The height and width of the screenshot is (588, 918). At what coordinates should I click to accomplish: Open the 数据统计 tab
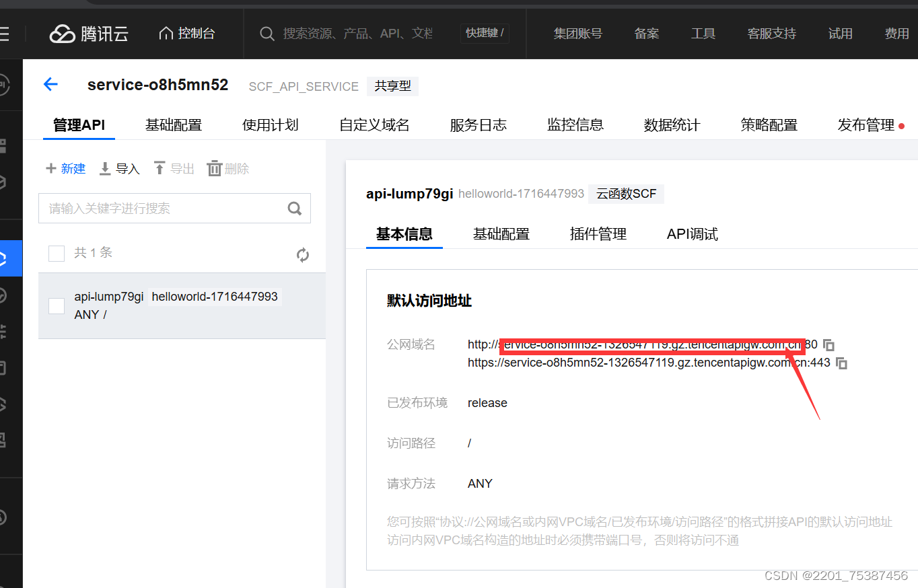672,125
